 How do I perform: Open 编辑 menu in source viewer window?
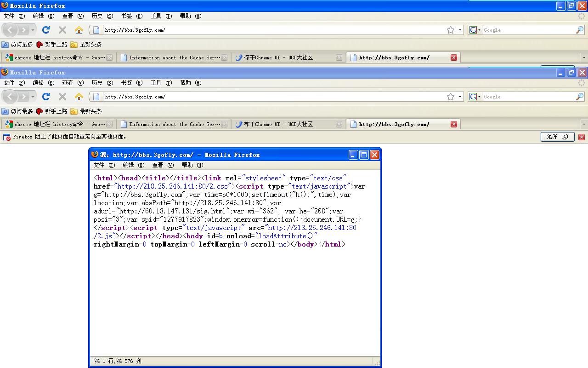(x=134, y=165)
